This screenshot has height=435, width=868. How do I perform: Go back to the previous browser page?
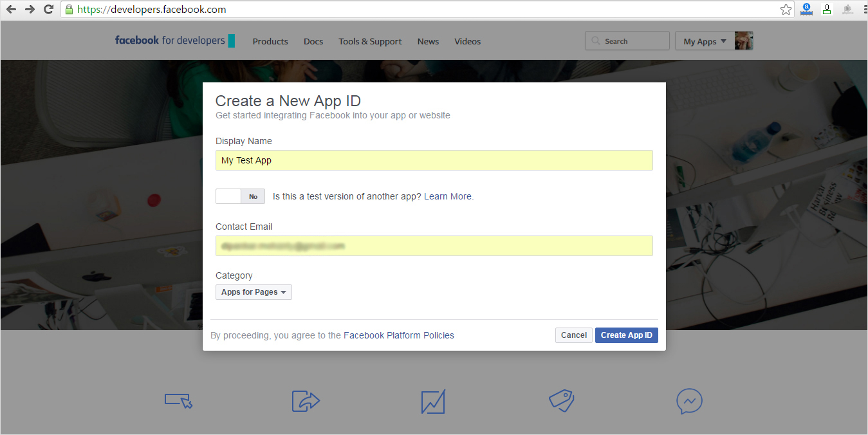tap(11, 10)
